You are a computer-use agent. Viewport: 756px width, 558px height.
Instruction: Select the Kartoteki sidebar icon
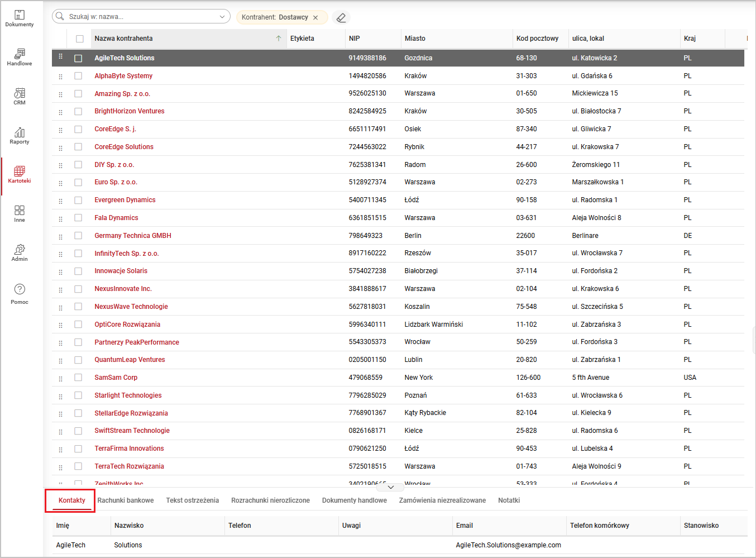coord(20,174)
